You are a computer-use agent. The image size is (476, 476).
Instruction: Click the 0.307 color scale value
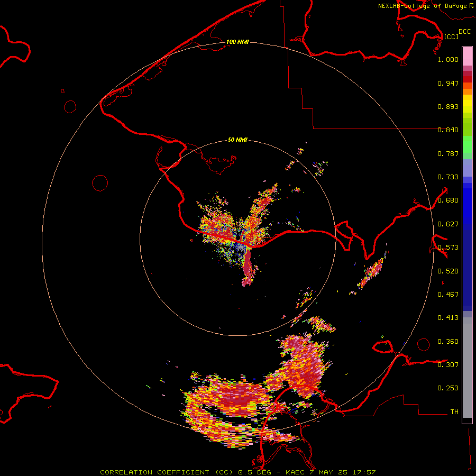pos(448,364)
